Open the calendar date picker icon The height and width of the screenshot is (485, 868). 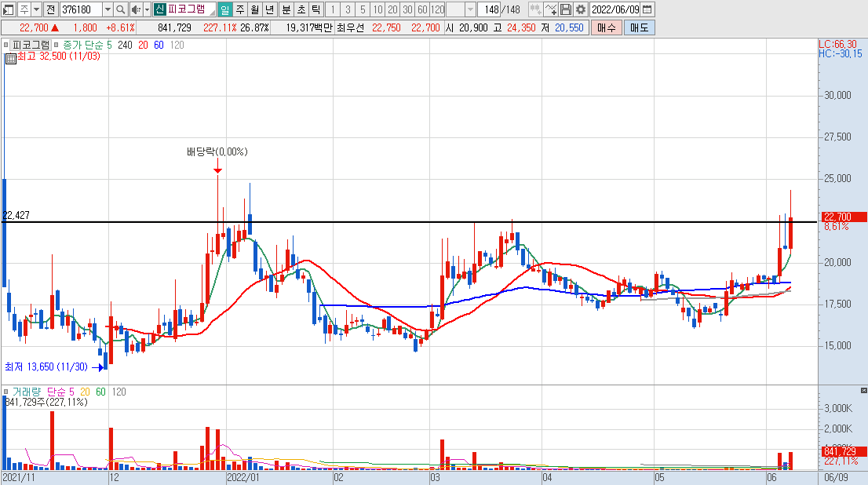coord(647,9)
